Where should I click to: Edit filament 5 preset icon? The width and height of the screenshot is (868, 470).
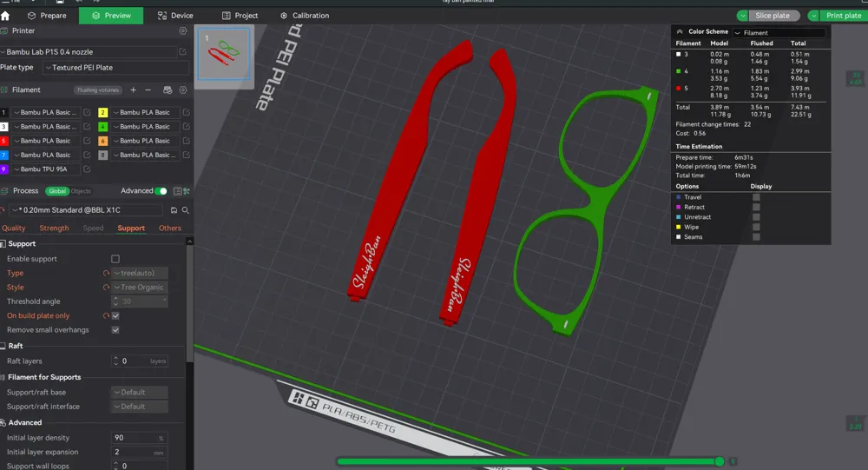[87, 141]
